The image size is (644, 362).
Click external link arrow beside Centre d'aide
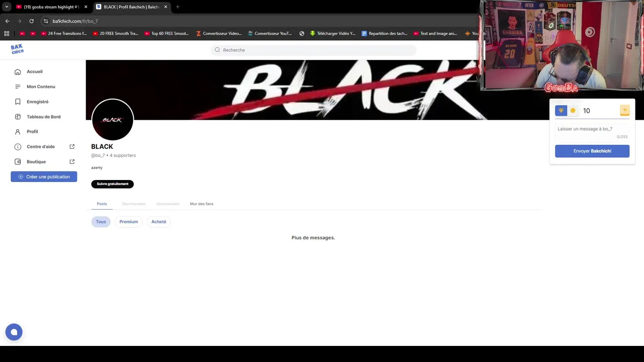tap(72, 147)
